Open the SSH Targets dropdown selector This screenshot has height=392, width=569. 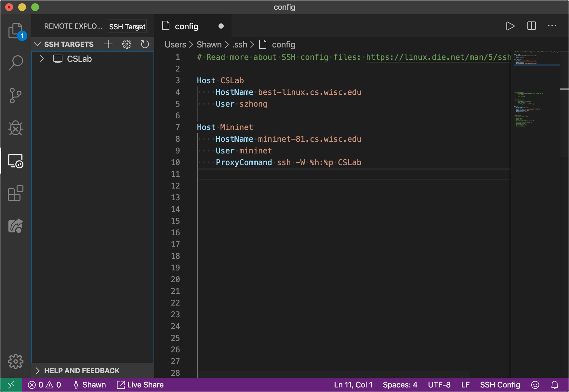click(127, 26)
